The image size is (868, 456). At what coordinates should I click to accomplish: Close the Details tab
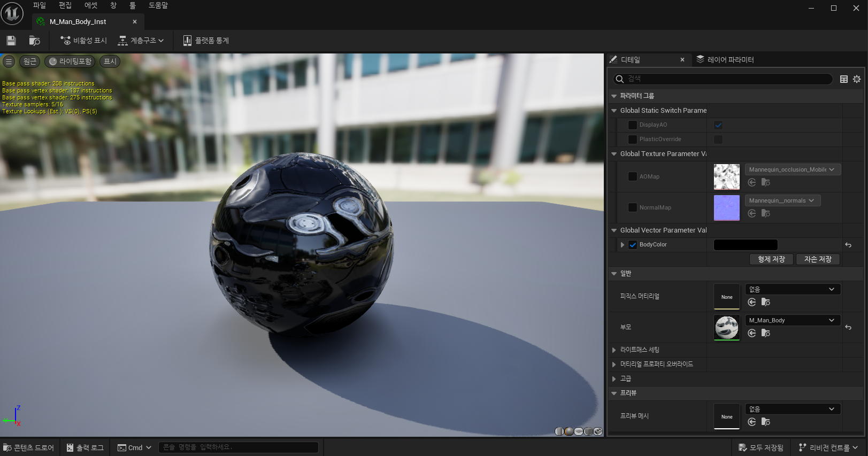(682, 60)
